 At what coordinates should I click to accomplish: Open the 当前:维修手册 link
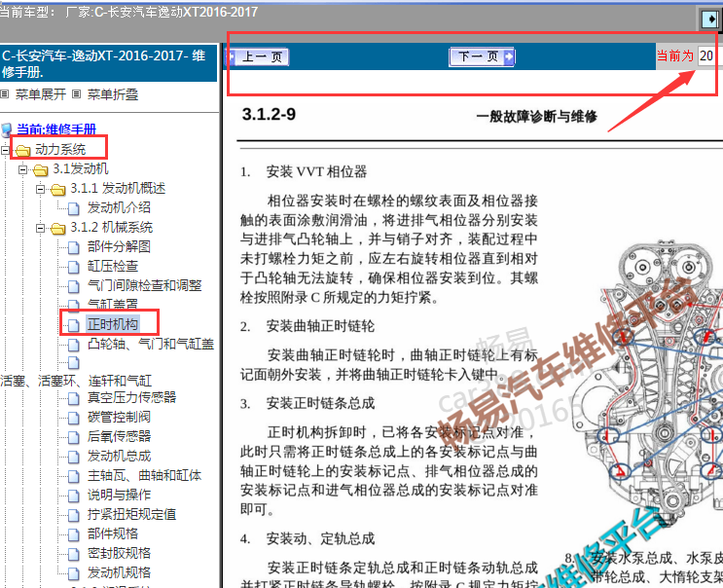[56, 129]
